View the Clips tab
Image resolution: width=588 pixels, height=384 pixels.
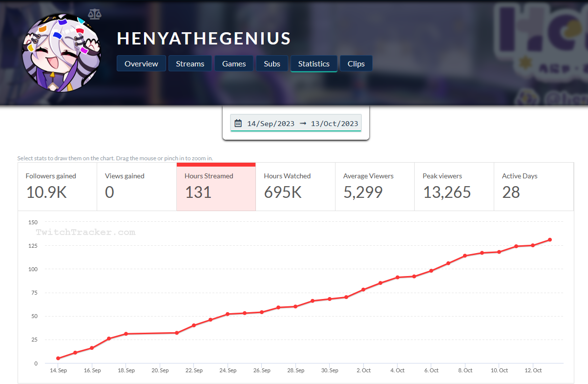pyautogui.click(x=357, y=64)
